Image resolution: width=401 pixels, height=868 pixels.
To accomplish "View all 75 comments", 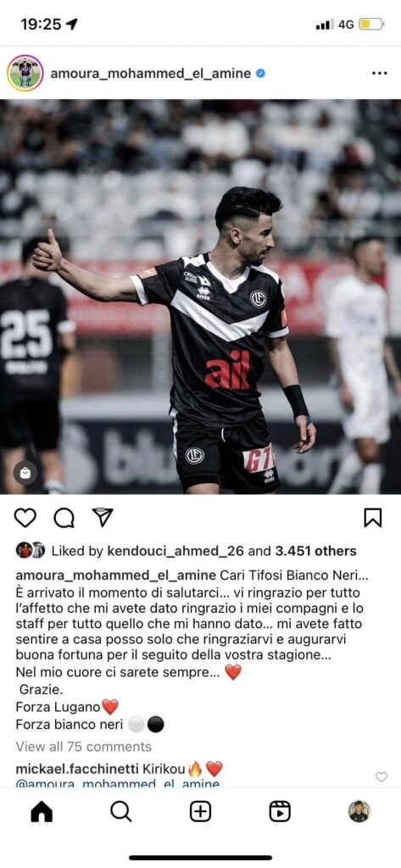I will (x=84, y=746).
